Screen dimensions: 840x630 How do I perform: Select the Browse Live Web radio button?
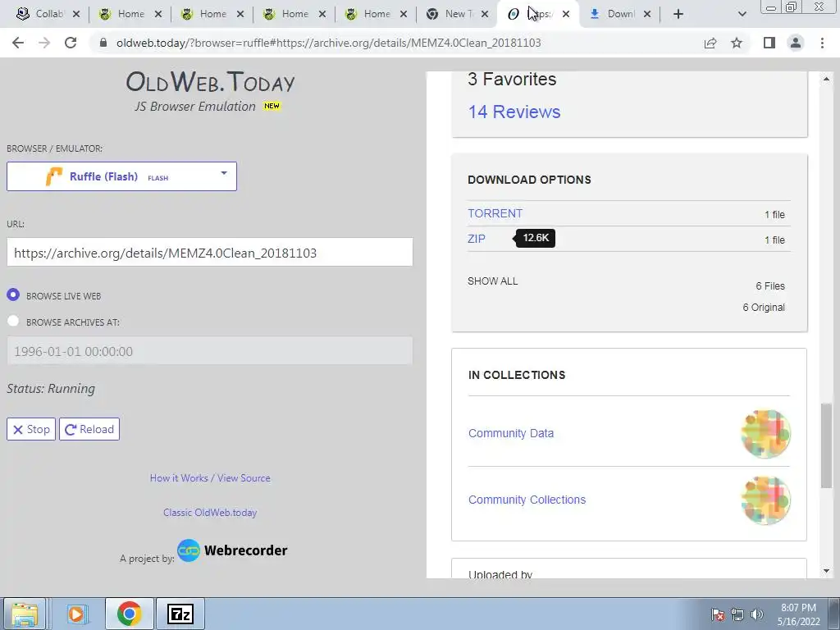coord(13,295)
